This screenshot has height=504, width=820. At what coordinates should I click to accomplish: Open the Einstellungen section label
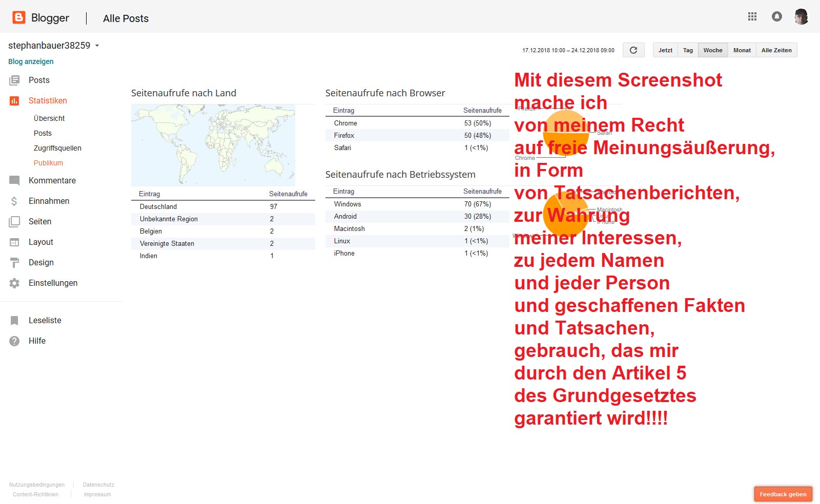pyautogui.click(x=53, y=283)
